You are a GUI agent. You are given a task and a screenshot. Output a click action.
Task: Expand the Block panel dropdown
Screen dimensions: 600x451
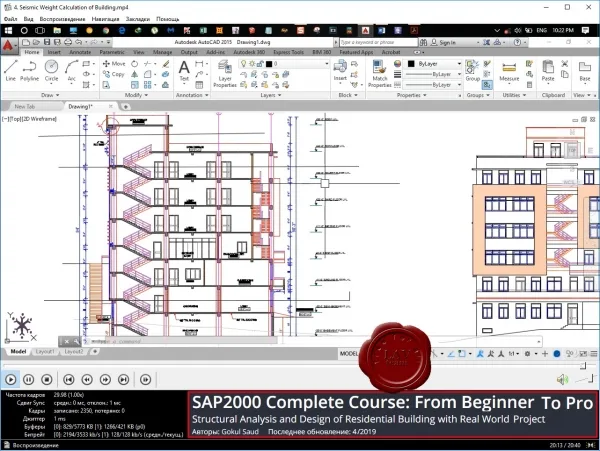coord(348,95)
